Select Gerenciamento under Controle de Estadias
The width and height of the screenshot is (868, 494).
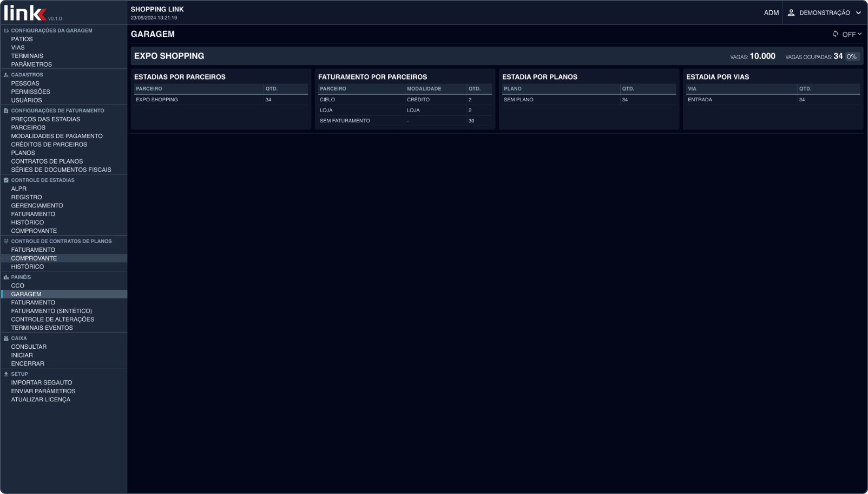64,206
